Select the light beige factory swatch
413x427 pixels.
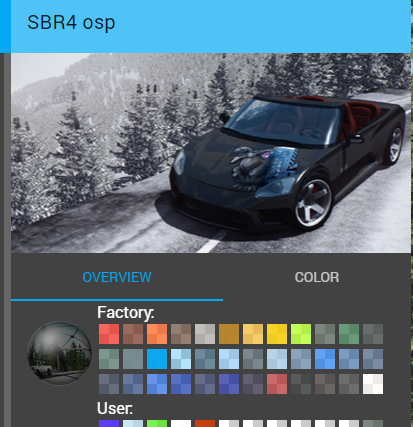[205, 334]
